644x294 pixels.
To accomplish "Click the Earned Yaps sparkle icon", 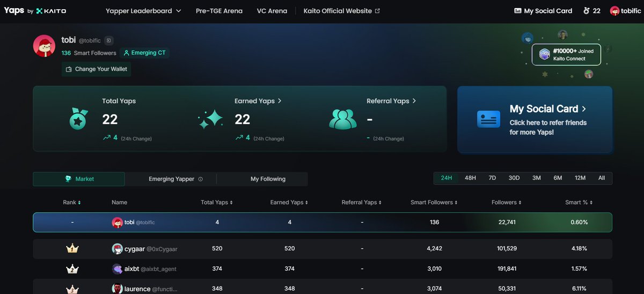I will click(x=211, y=119).
